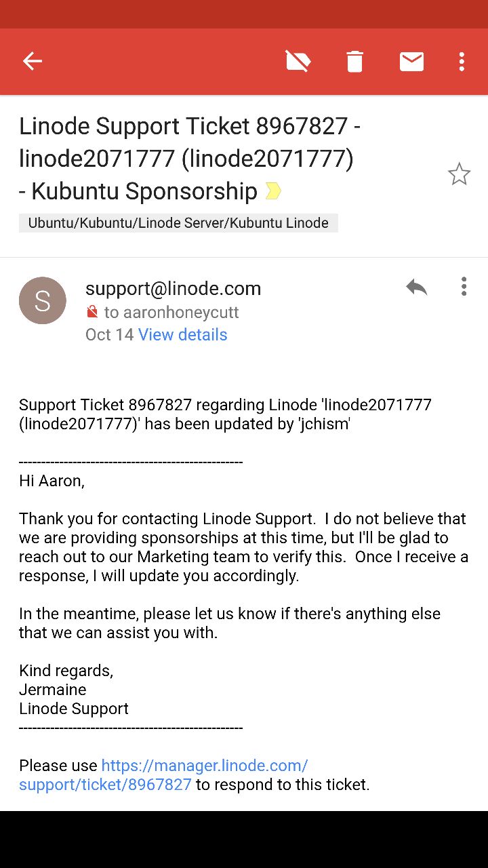Tap the sender avatar with letter S
Viewport: 488px width, 868px height.
(x=43, y=300)
